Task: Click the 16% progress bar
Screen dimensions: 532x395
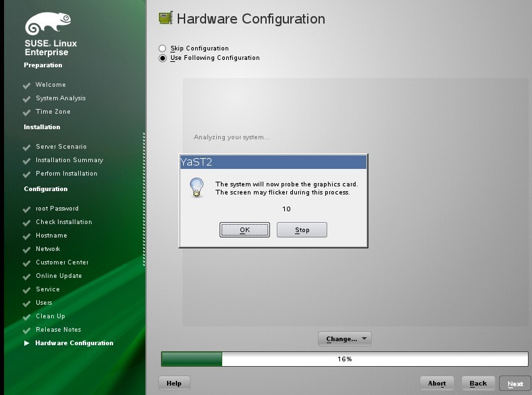Action: pyautogui.click(x=345, y=359)
